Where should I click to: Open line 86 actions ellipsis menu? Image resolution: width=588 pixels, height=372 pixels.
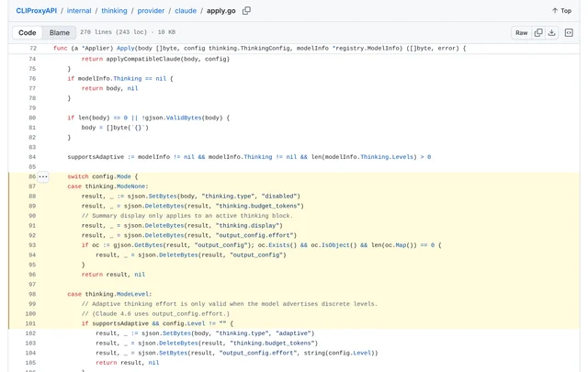pyautogui.click(x=43, y=176)
